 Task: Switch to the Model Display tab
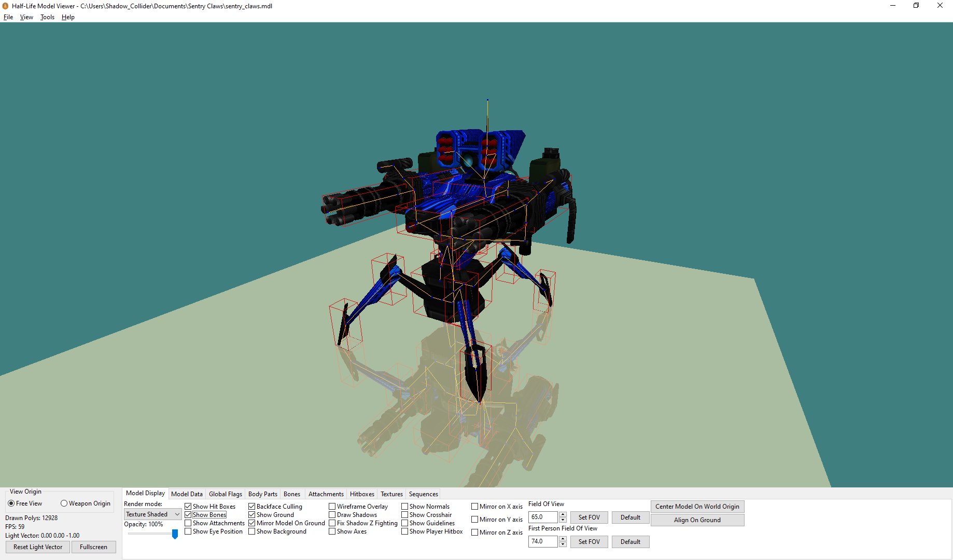pyautogui.click(x=145, y=493)
